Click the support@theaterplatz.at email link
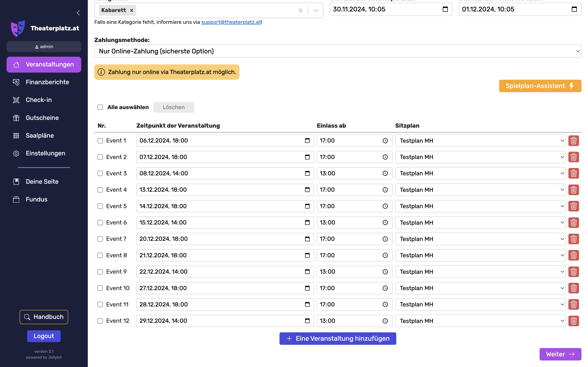The height and width of the screenshot is (367, 588). 231,22
